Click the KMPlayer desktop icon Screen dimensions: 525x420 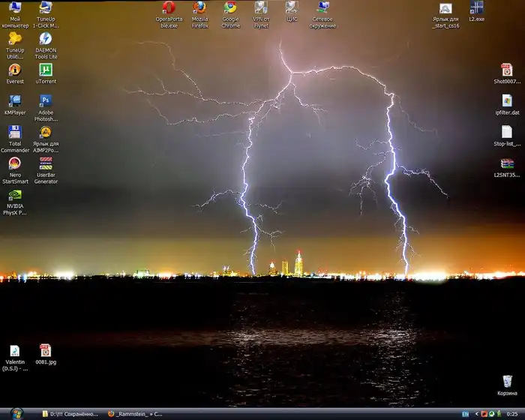15,101
